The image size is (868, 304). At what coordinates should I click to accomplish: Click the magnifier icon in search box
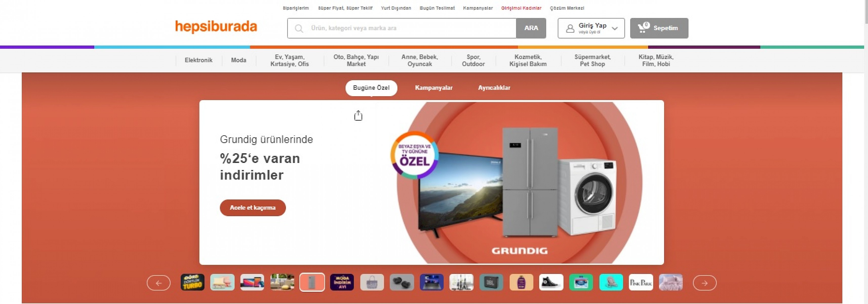299,28
